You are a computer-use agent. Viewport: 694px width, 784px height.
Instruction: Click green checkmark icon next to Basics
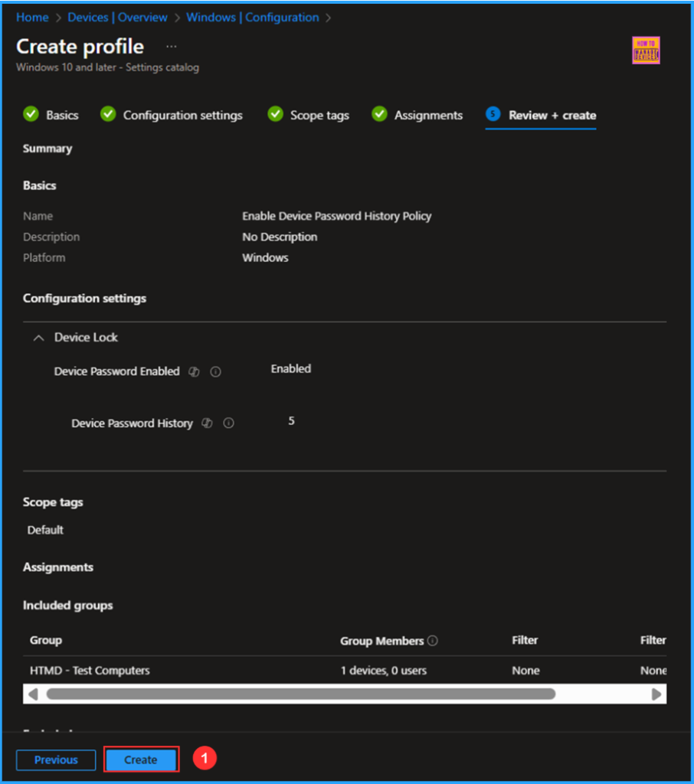[31, 114]
